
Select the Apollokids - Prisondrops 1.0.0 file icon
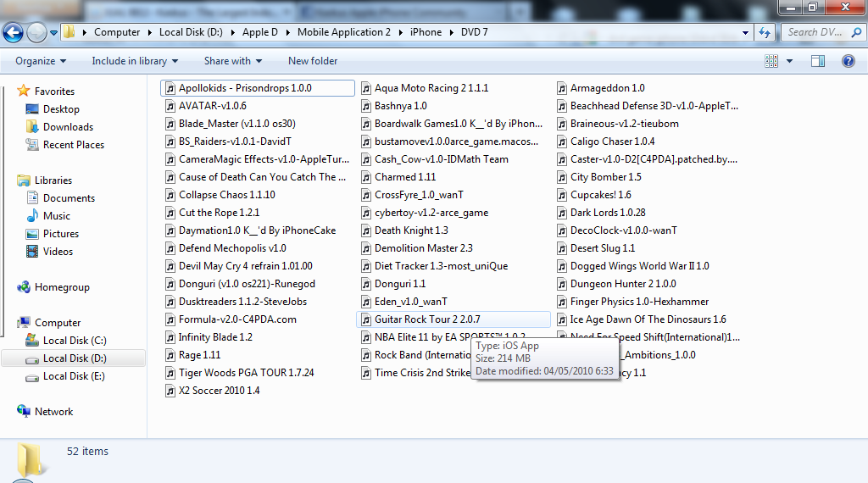tap(170, 88)
